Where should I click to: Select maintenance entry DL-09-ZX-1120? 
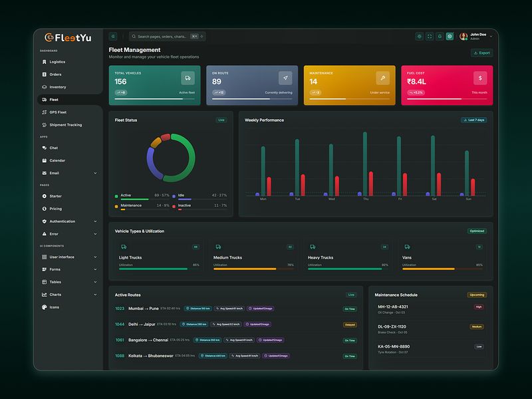point(430,329)
